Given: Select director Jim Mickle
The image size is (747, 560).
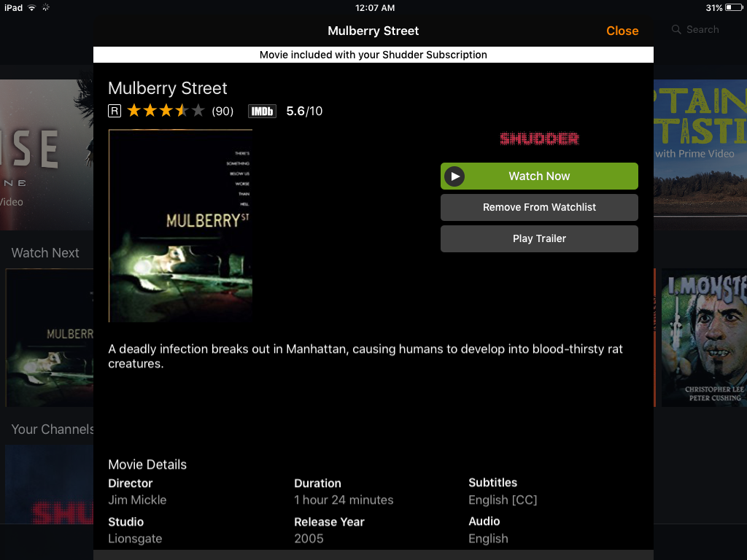Looking at the screenshot, I should coord(137,500).
